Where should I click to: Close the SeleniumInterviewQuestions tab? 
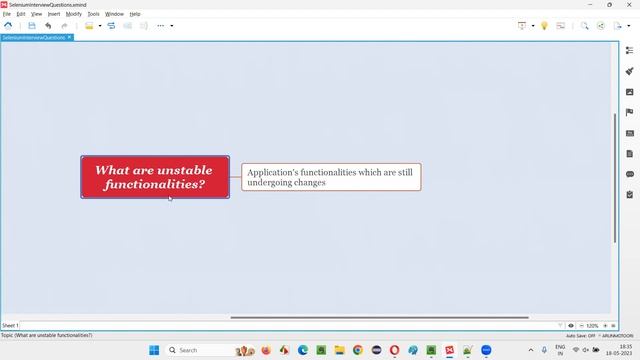(69, 37)
